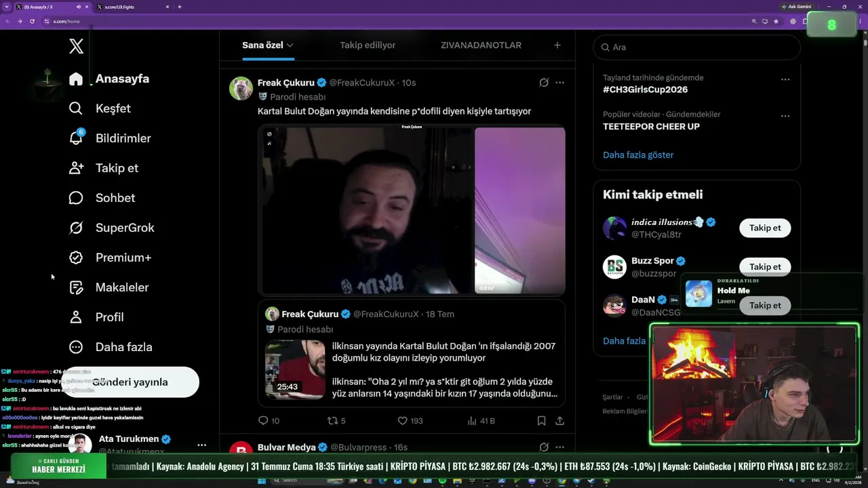The height and width of the screenshot is (488, 868).
Task: Reload the page in the browser
Action: point(32,21)
